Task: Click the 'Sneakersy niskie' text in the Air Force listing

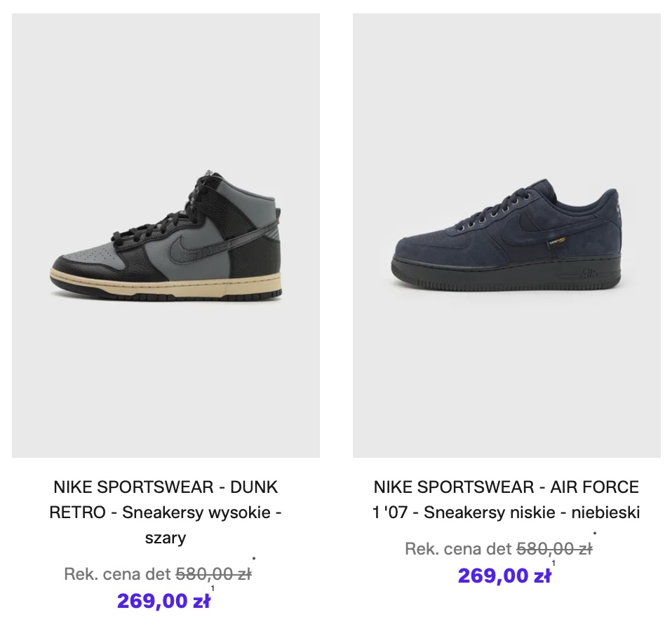Action: coord(485,513)
